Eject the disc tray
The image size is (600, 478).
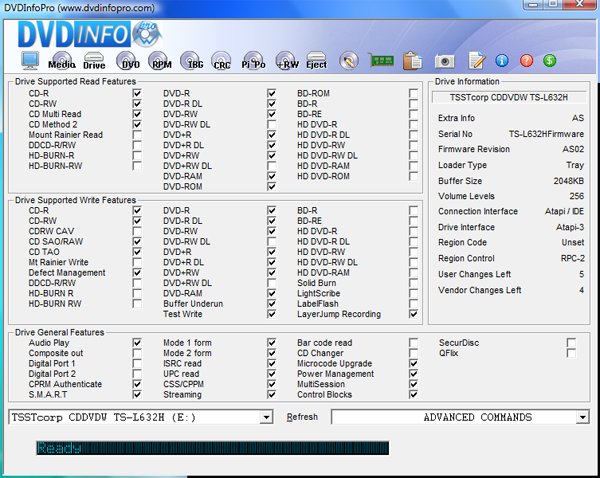(316, 60)
